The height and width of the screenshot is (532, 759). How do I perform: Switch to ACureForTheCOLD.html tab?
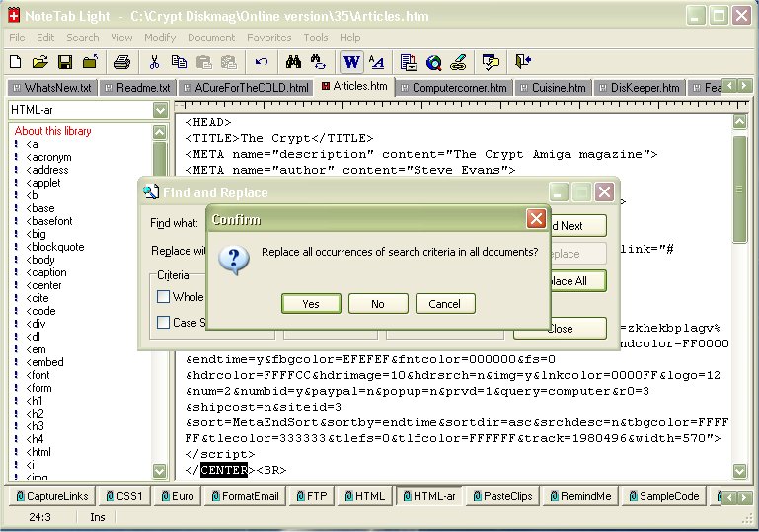[x=247, y=88]
